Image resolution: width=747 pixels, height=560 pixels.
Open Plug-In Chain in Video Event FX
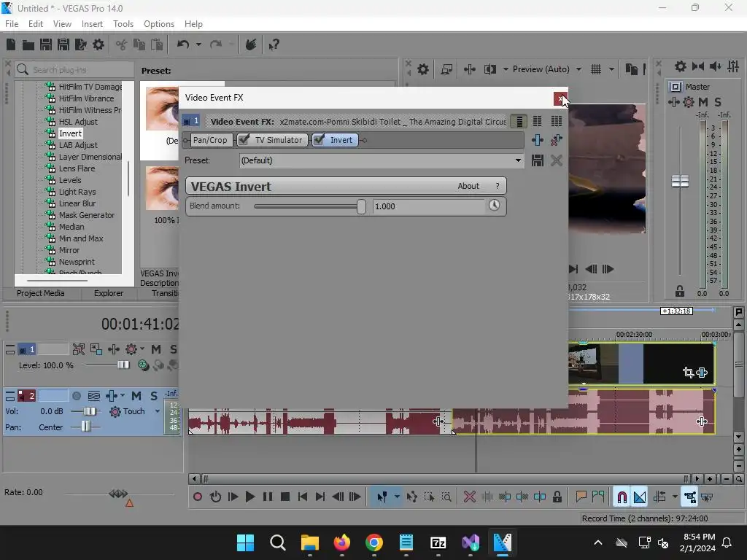(x=538, y=140)
